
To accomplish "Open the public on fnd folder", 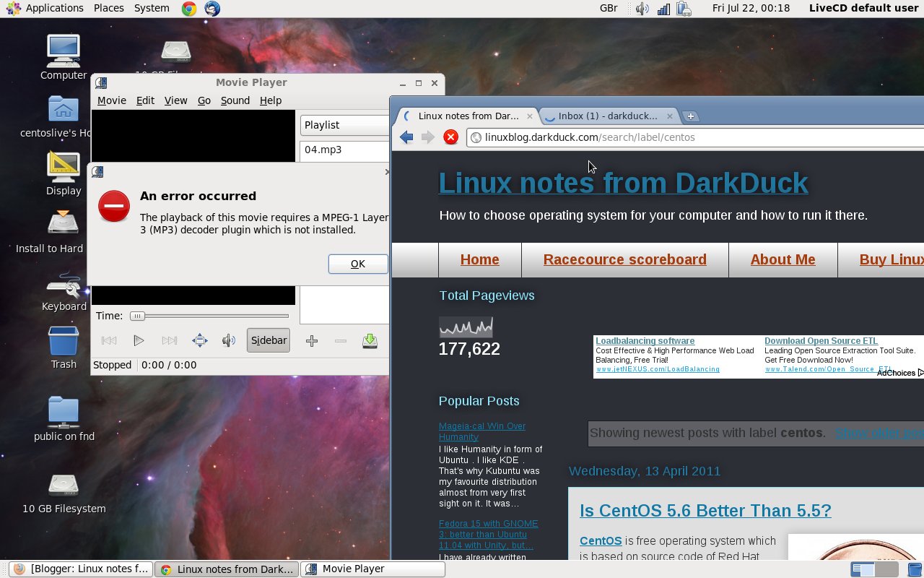I will point(64,419).
